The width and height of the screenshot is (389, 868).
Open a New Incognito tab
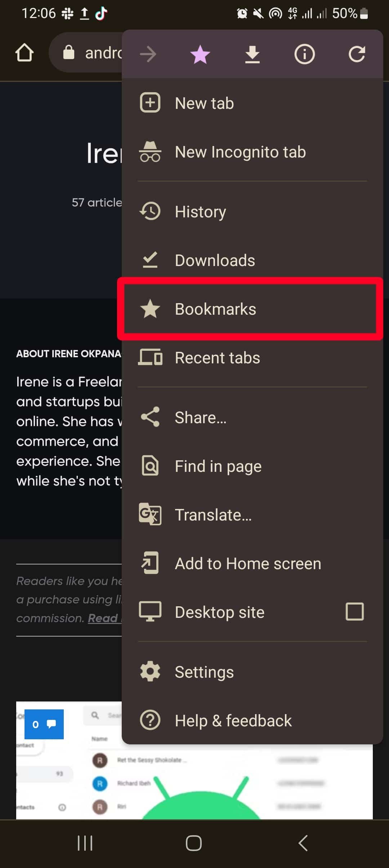click(252, 152)
